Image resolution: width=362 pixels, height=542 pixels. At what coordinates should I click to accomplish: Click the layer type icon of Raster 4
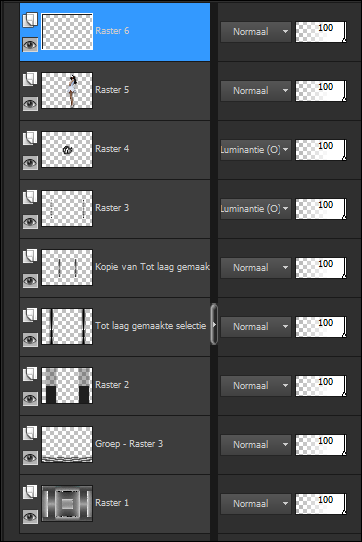30,138
